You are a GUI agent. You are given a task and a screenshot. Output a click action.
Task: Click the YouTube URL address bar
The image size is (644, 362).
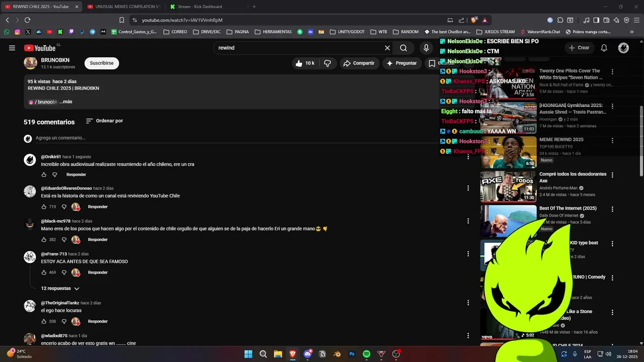[287, 20]
